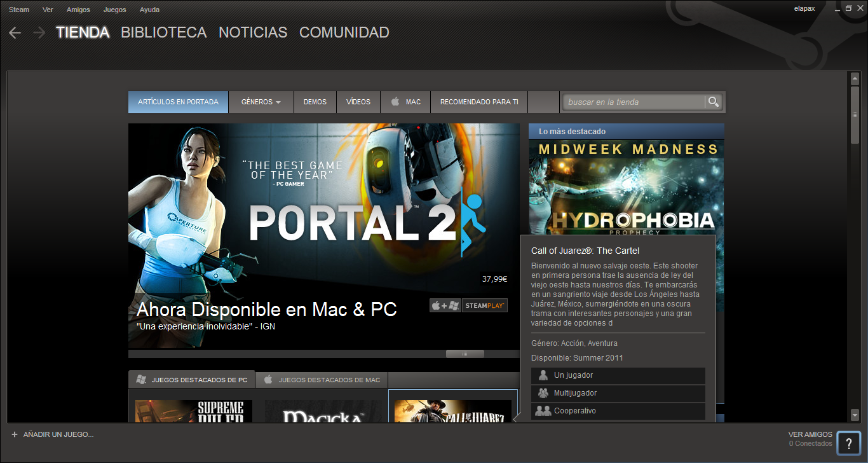
Task: Open the Juegos menu
Action: [114, 10]
